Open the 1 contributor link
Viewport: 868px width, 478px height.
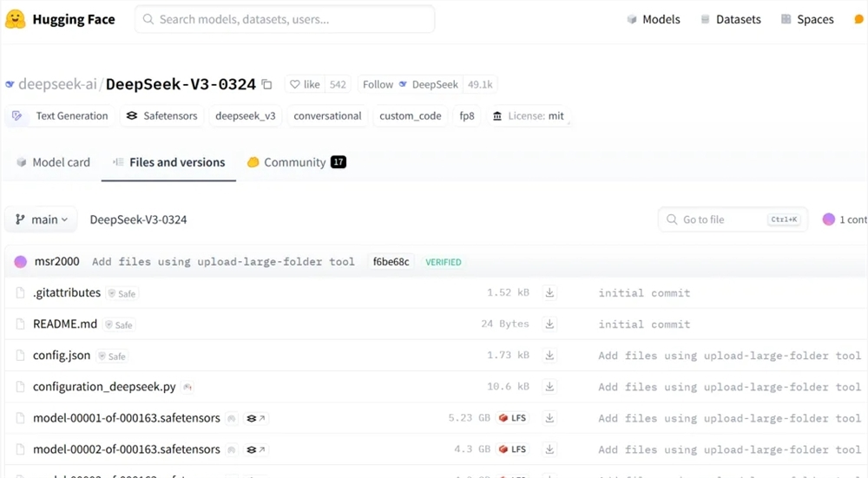tap(845, 219)
